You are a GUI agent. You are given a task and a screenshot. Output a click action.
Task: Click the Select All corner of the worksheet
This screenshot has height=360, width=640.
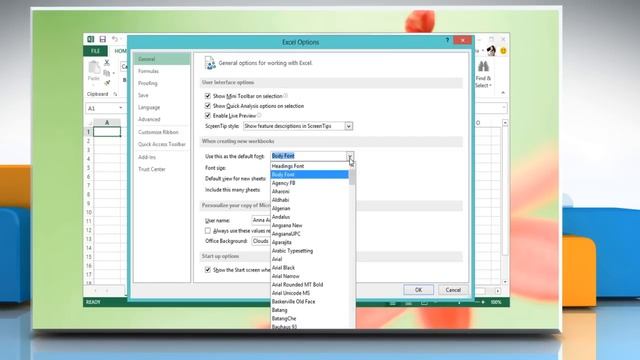coord(89,122)
